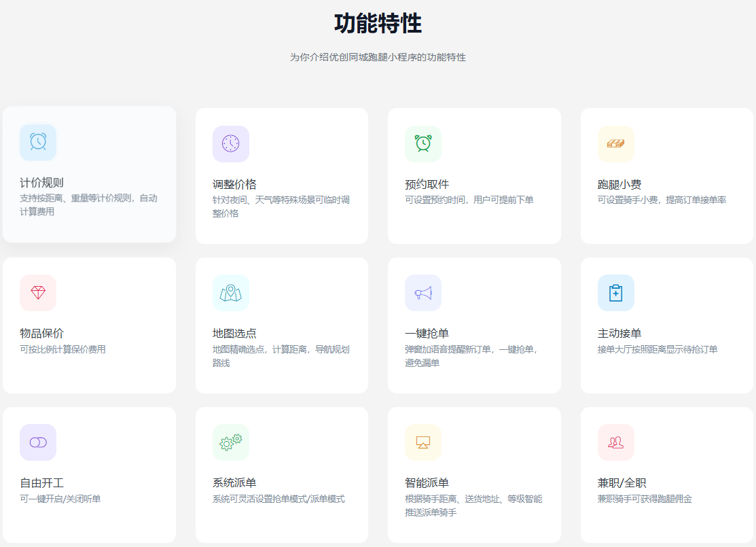Screen dimensions: 756x547
Task: Click the 可一键开启/关闭听单 description text
Action: (60, 499)
